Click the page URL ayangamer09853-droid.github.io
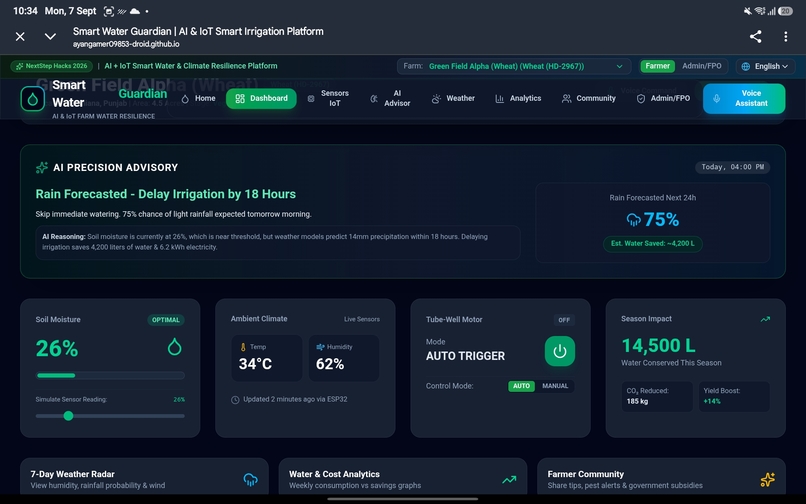Image resolution: width=806 pixels, height=504 pixels. (x=126, y=44)
